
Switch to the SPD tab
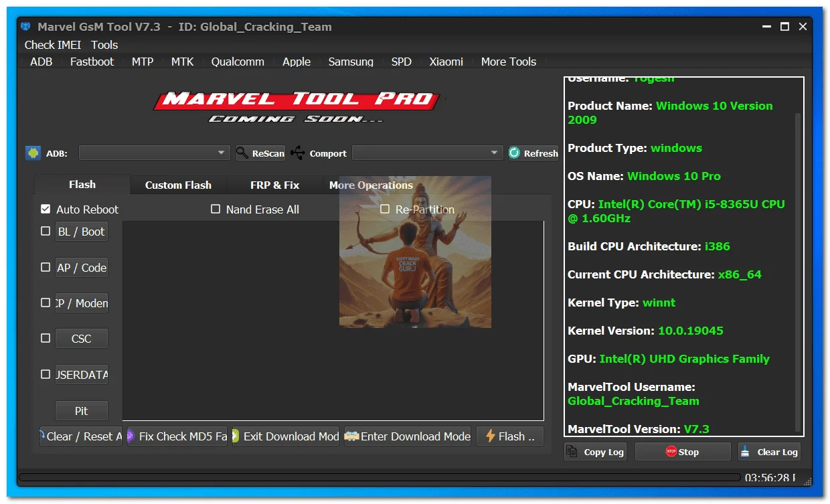point(402,62)
